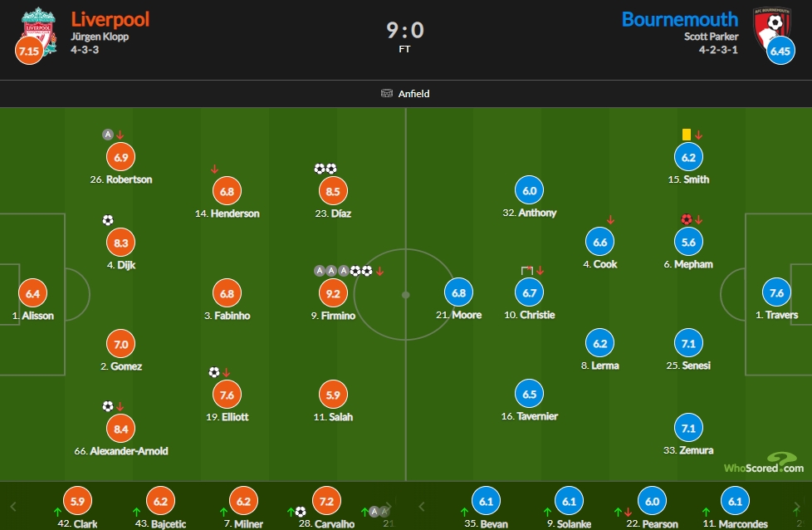Select Firmino's 9.2 rating circle

click(334, 292)
